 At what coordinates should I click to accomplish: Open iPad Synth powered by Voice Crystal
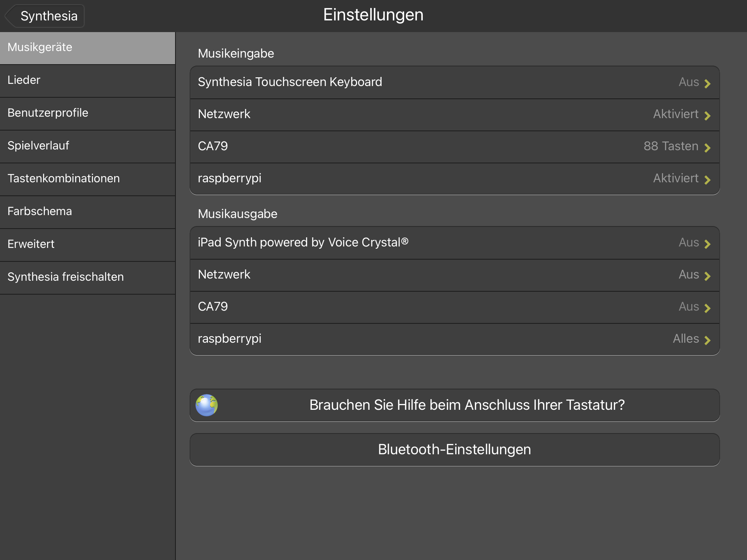(x=454, y=243)
